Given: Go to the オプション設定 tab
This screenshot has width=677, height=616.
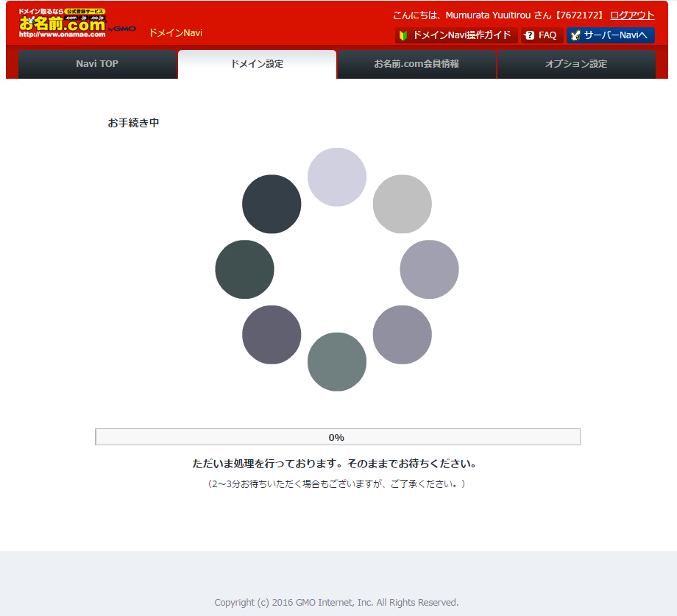Looking at the screenshot, I should pyautogui.click(x=576, y=64).
